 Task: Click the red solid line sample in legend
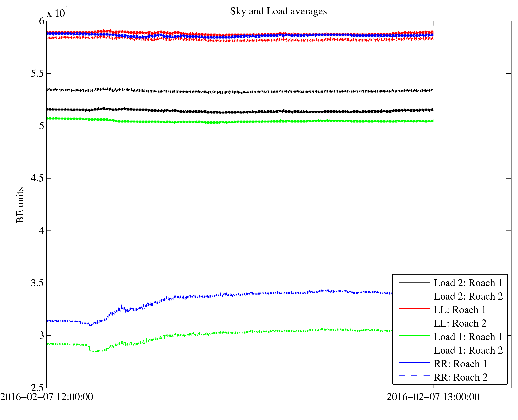pos(414,309)
